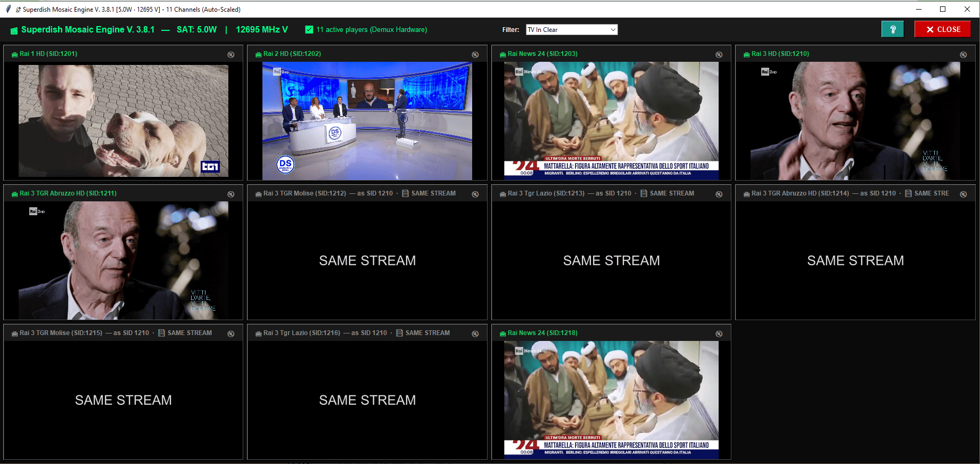Click SAME STREAM placeholder in Rai 3 TGR Molise SID:1212
Viewport: 980px width, 464px height.
pyautogui.click(x=367, y=261)
